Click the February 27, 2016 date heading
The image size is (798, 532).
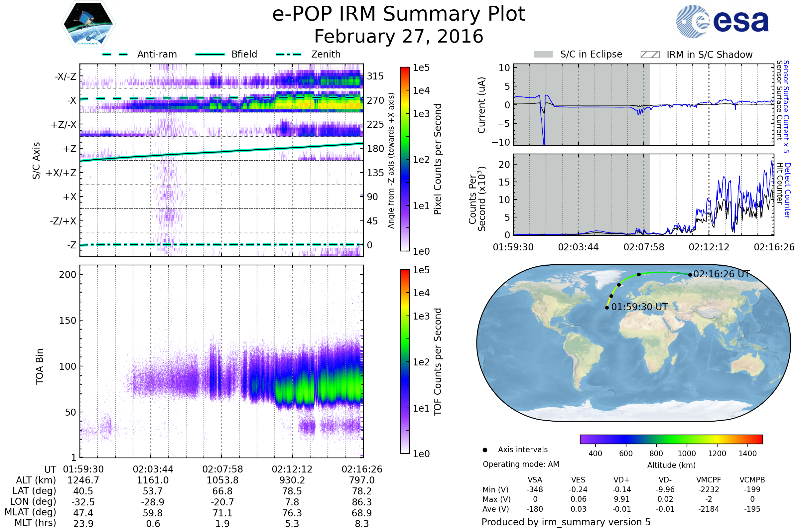[x=399, y=37]
